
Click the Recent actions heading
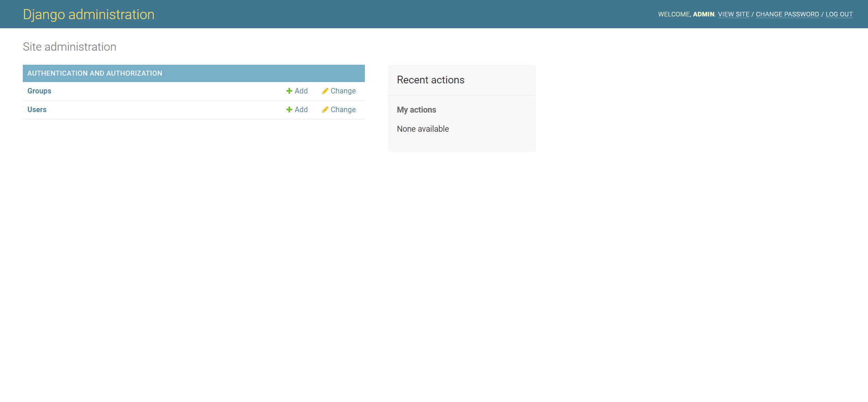click(x=431, y=80)
